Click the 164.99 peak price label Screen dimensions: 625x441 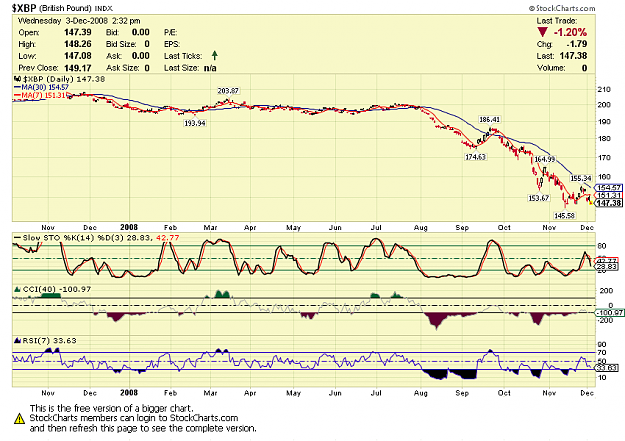point(544,159)
